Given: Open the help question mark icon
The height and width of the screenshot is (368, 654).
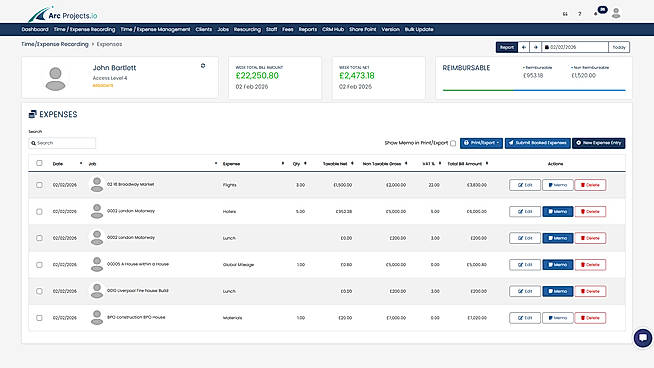Looking at the screenshot, I should (x=579, y=14).
